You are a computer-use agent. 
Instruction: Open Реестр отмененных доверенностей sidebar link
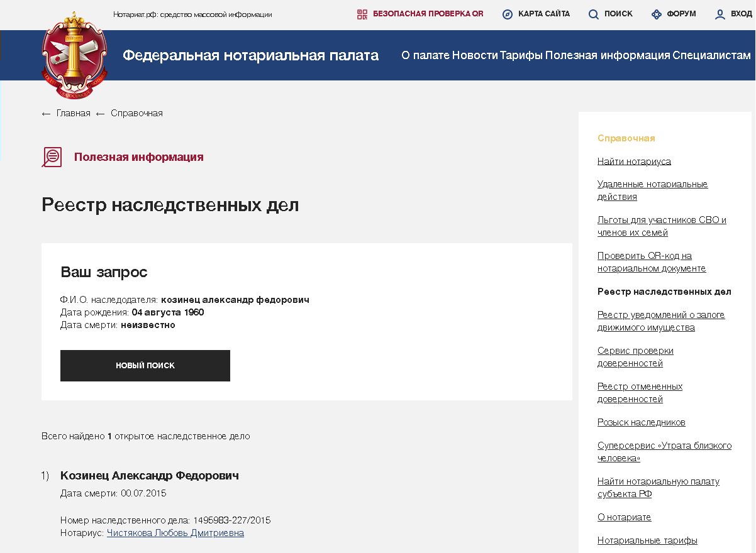(x=640, y=393)
